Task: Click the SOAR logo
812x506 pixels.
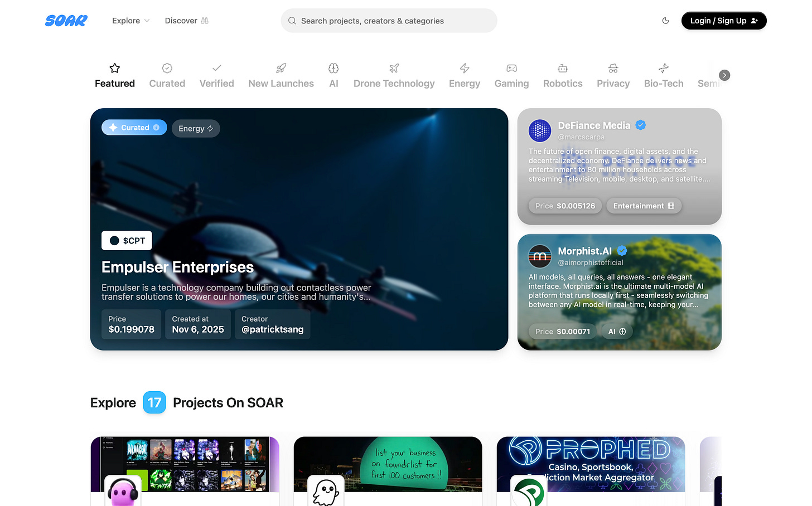Action: click(66, 21)
